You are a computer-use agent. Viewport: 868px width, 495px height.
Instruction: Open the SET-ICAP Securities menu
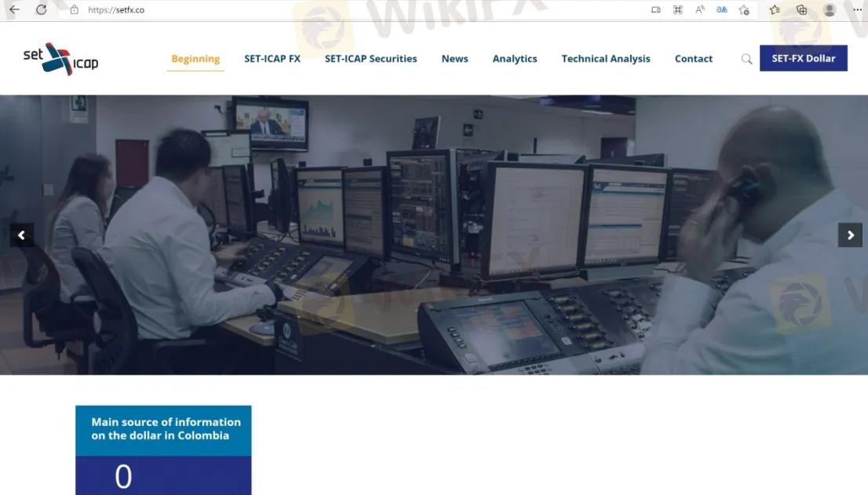370,59
